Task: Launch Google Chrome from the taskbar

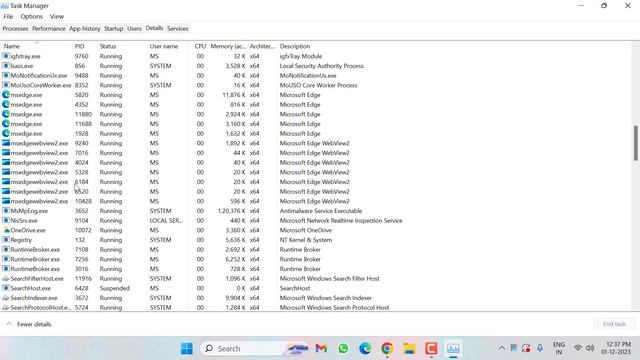Action: (387, 348)
